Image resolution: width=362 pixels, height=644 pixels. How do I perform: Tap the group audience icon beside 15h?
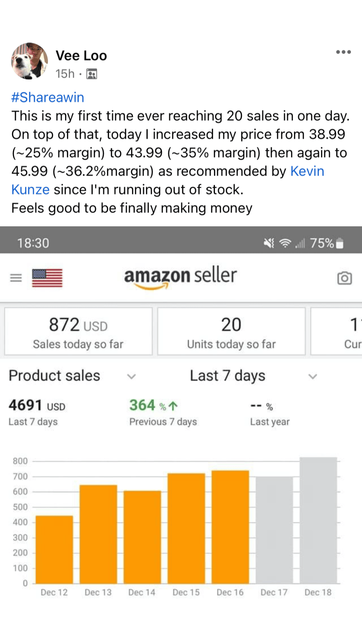point(92,74)
